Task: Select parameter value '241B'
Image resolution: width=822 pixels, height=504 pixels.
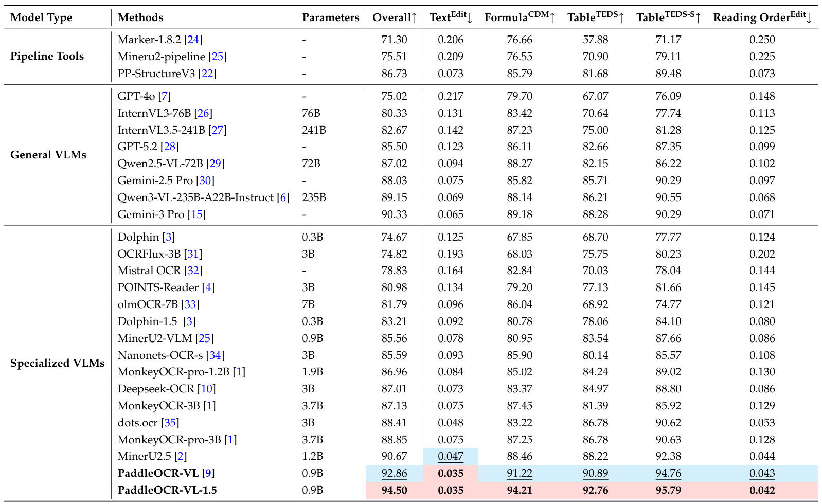Action: (x=314, y=130)
